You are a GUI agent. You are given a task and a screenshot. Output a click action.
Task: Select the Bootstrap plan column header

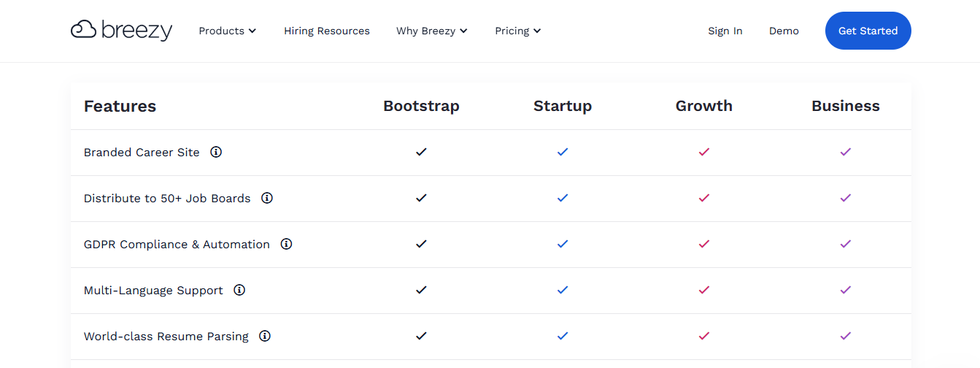coord(421,106)
